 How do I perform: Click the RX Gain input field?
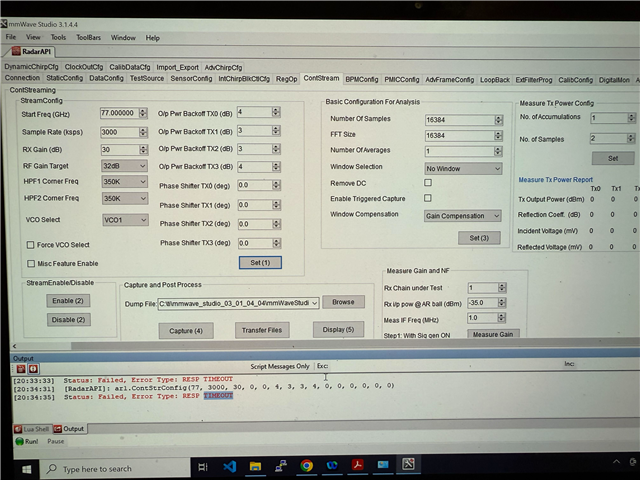120,149
